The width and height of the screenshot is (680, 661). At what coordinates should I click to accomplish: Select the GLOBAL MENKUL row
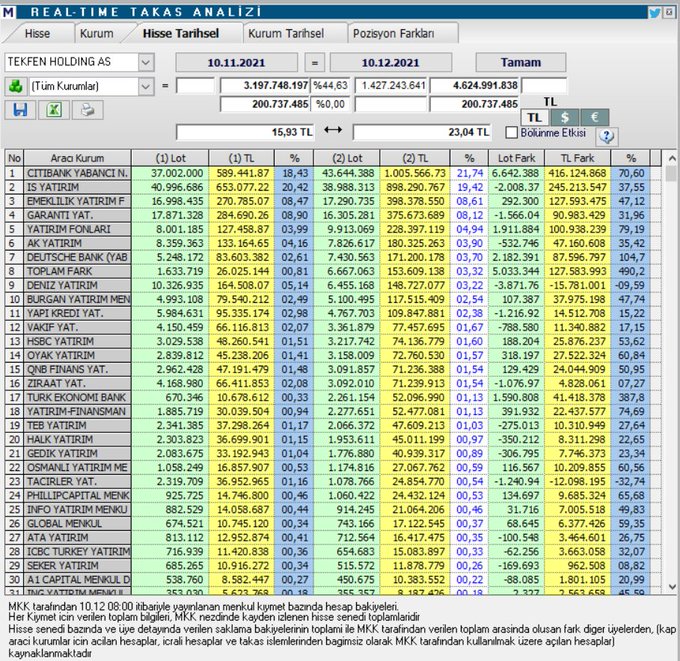tap(333, 524)
